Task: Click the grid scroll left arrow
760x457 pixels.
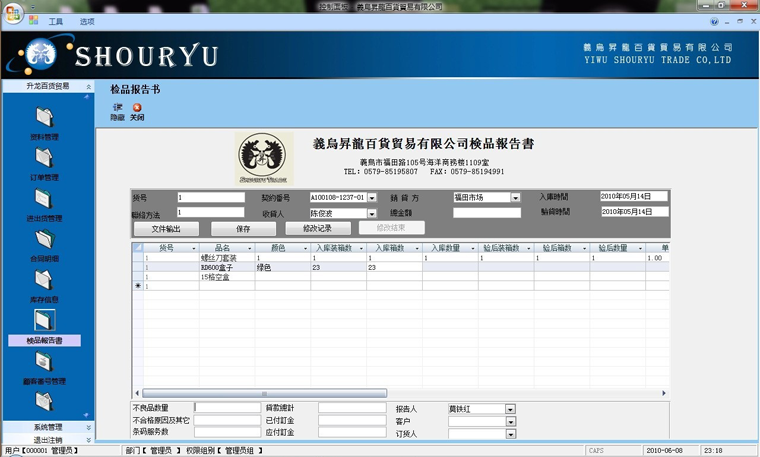Action: point(137,393)
